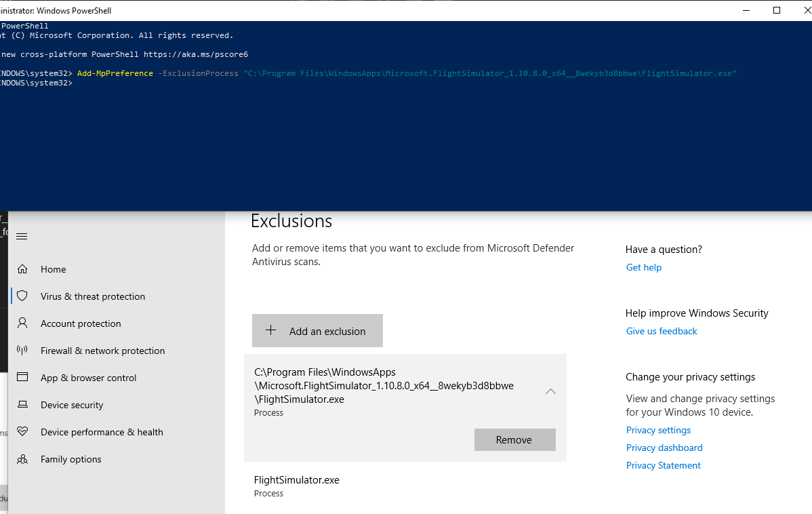Select Device security
812x514 pixels.
(72, 405)
